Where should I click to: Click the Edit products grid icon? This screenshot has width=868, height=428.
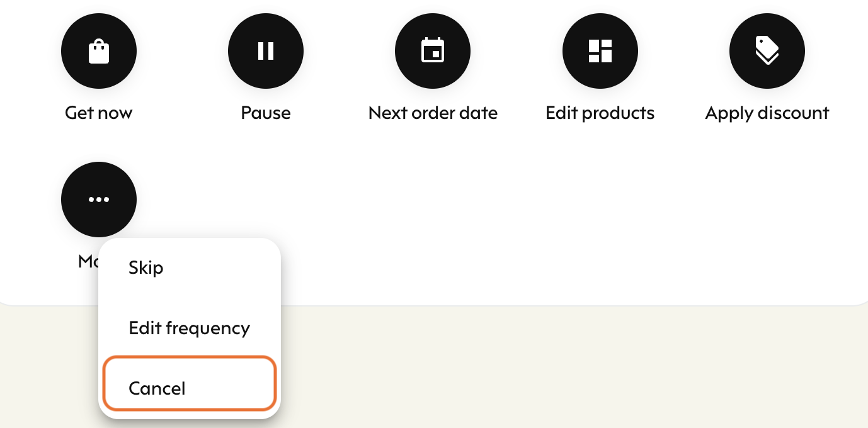pos(600,51)
